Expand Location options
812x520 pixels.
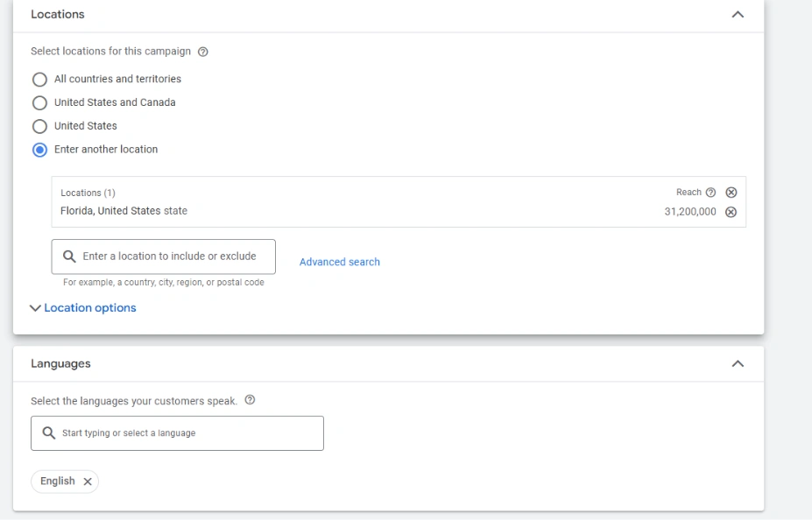81,307
